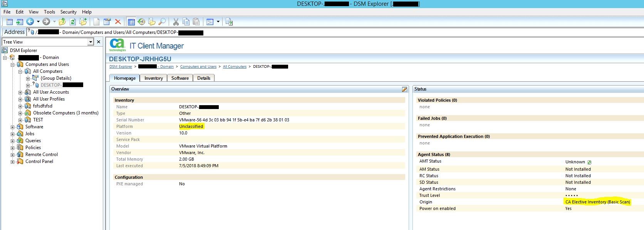Click the All Computers breadcrumb link
This screenshot has width=644, height=230.
235,67
